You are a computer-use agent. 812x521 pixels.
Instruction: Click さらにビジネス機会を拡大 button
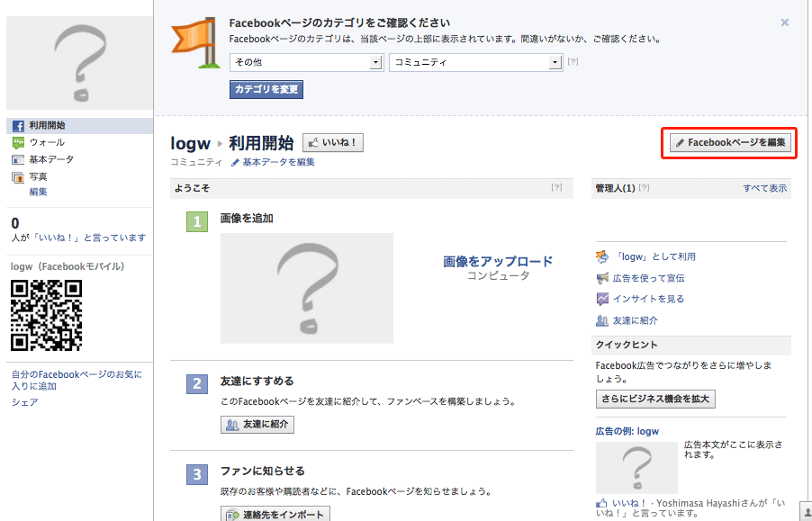click(x=655, y=399)
